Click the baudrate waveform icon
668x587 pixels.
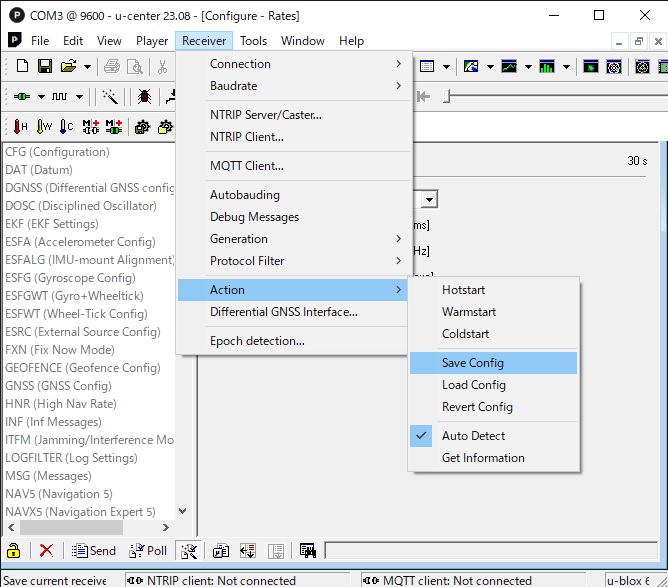click(59, 97)
